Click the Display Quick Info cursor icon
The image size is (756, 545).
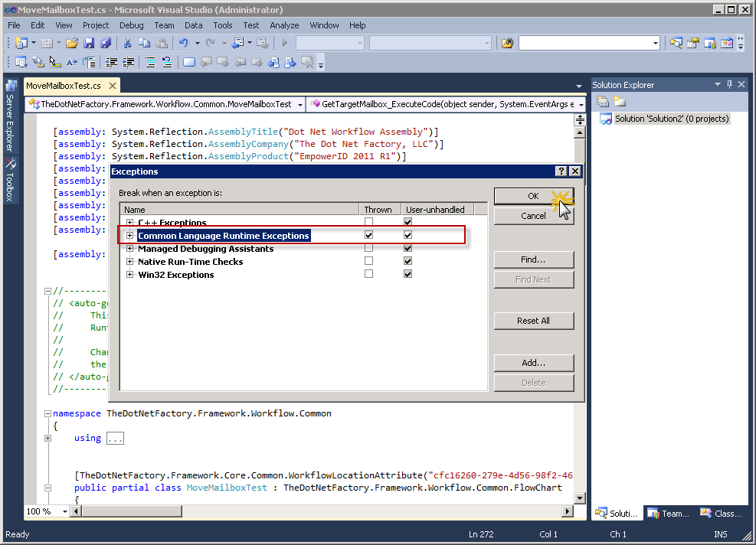coord(55,62)
